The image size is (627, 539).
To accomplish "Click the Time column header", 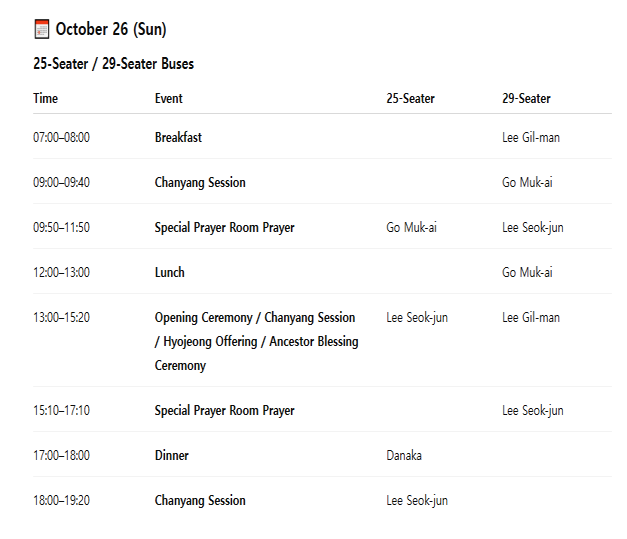I will (46, 98).
